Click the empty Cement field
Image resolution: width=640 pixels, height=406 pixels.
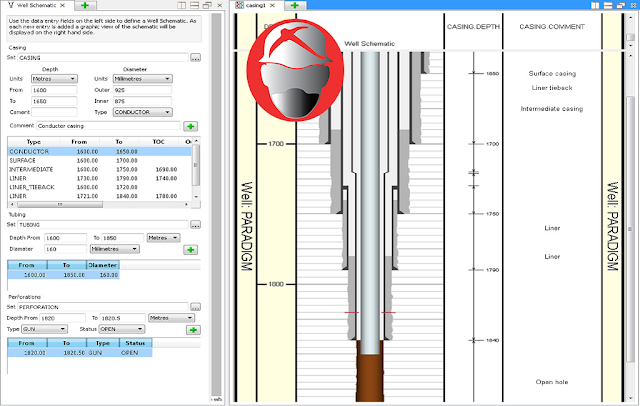pos(54,112)
